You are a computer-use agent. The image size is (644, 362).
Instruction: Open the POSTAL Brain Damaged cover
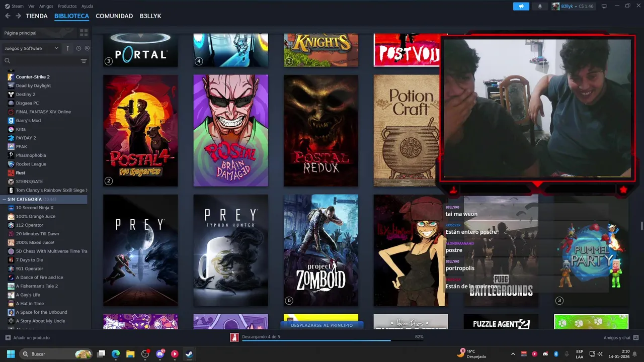point(230,131)
